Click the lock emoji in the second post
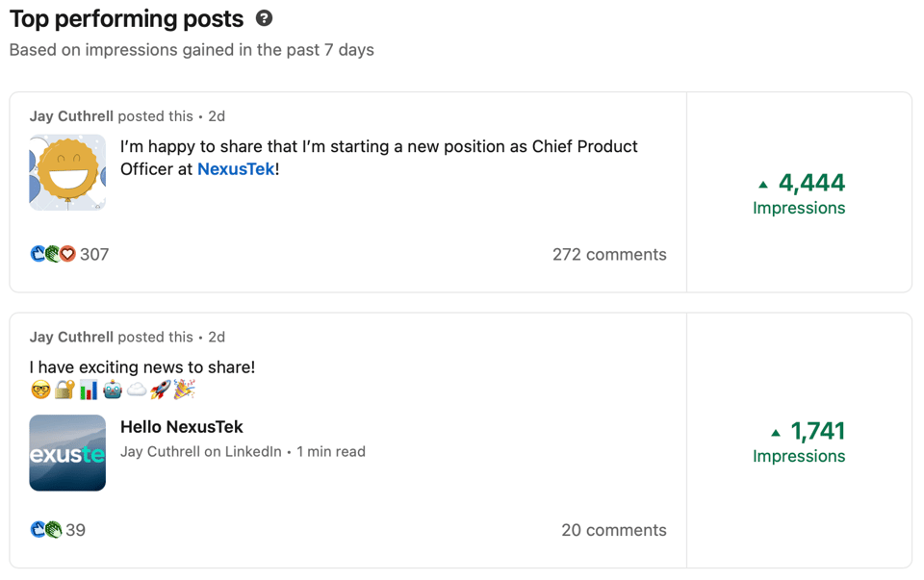Screen dimensions: 924x580 click(x=64, y=390)
